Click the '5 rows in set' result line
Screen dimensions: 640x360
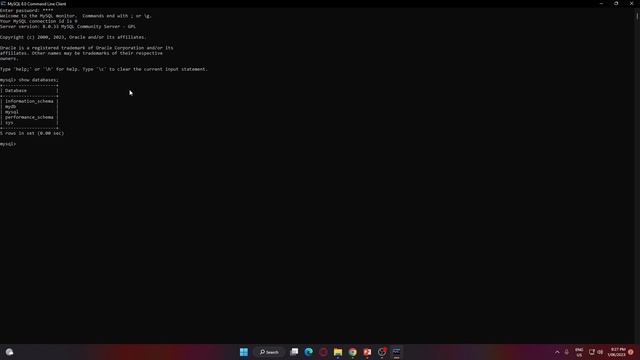tap(32, 133)
